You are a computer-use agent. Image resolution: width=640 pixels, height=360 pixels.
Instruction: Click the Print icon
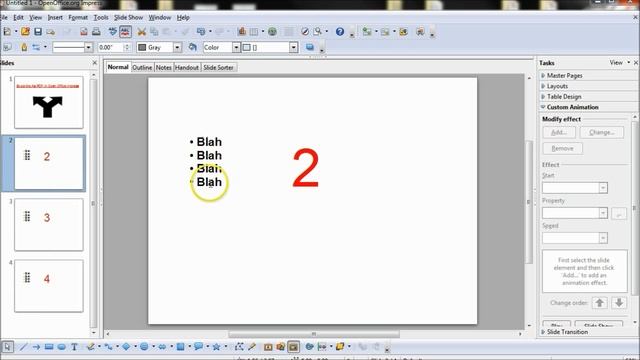(96, 31)
